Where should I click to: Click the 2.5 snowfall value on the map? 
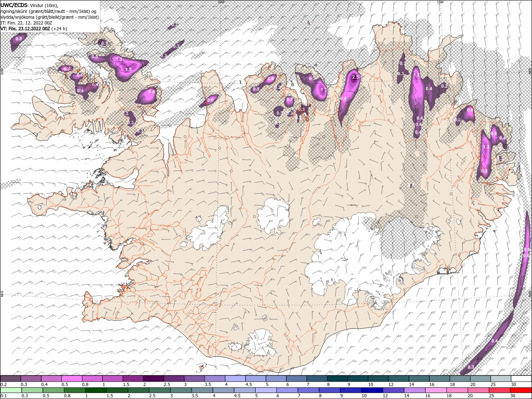coord(355,77)
